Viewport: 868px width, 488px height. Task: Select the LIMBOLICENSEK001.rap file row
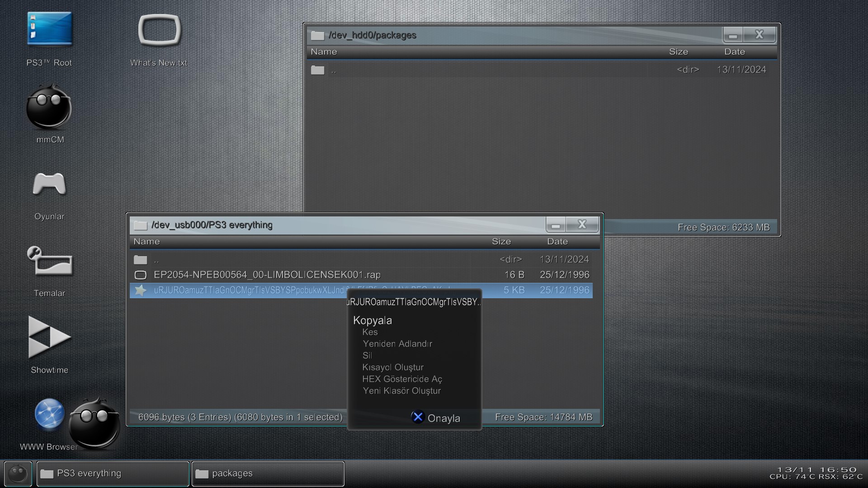267,275
